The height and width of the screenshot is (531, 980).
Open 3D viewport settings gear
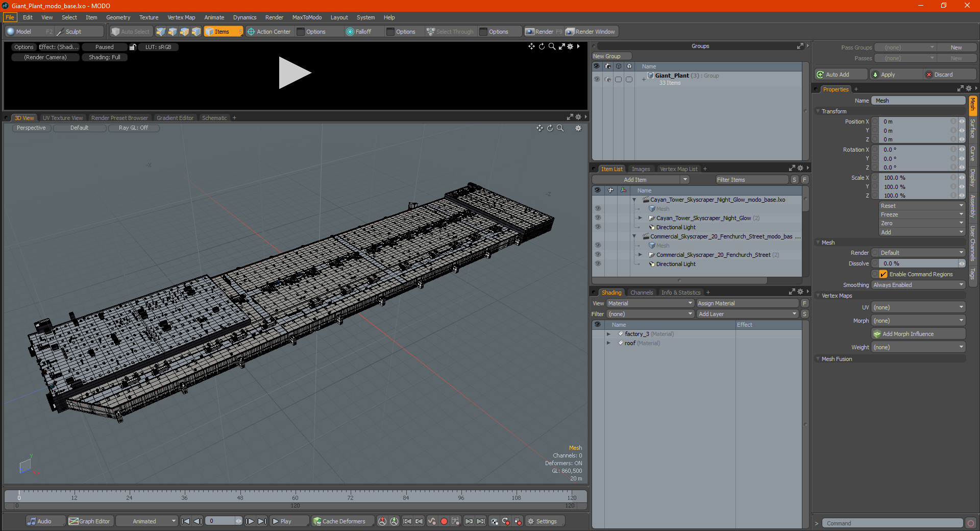click(x=578, y=128)
